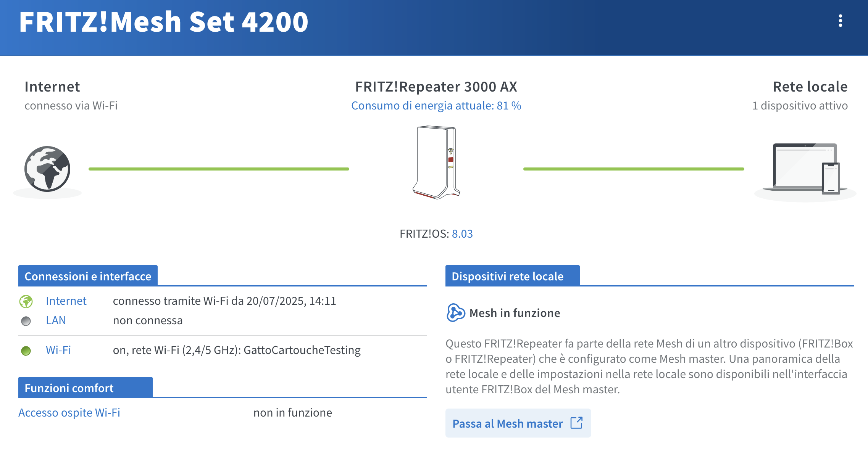Screen dimensions: 868x457
Task: Click the Rete locale heading
Action: 810,87
